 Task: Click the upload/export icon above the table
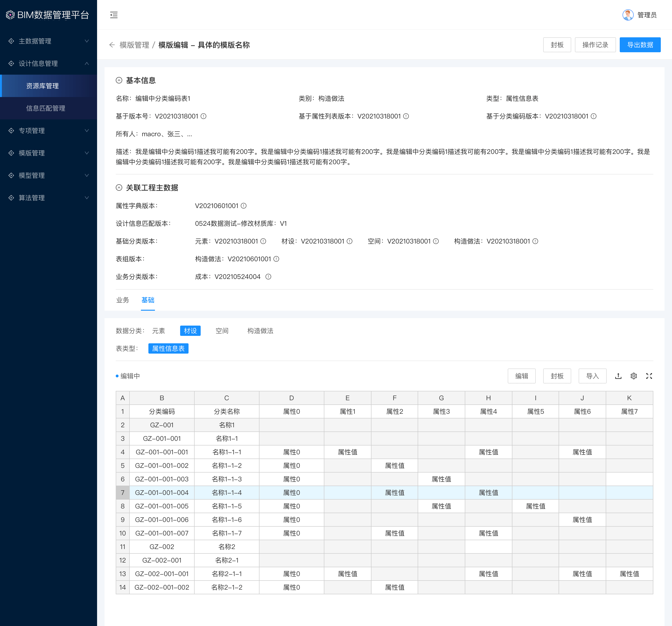(x=618, y=376)
